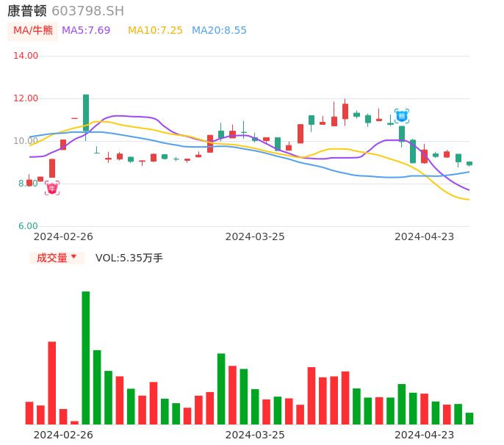Select the 2024-03-25 date on price chart axis
This screenshot has width=504, height=445.
tap(255, 236)
